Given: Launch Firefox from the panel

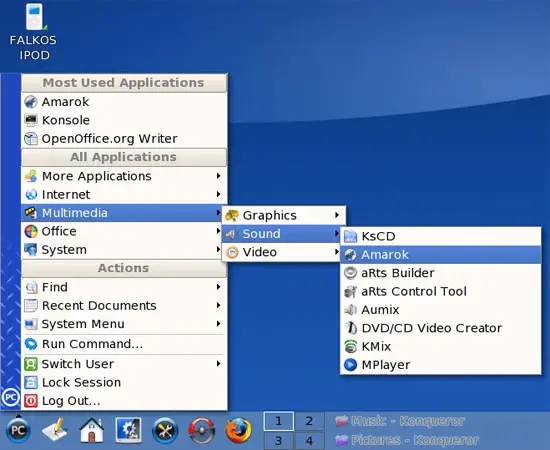Looking at the screenshot, I should 238,430.
